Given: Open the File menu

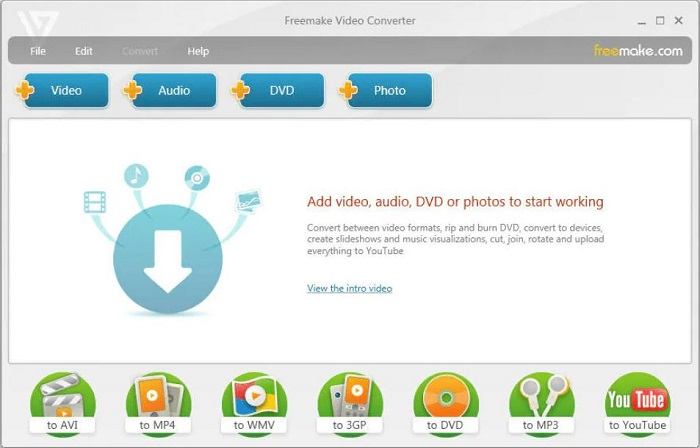Looking at the screenshot, I should pos(38,51).
